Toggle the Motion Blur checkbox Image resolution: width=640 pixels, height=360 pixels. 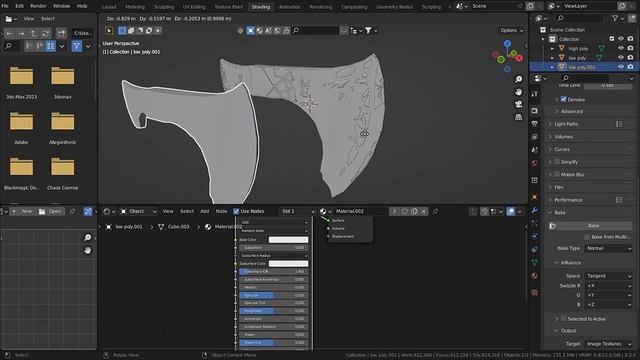557,174
